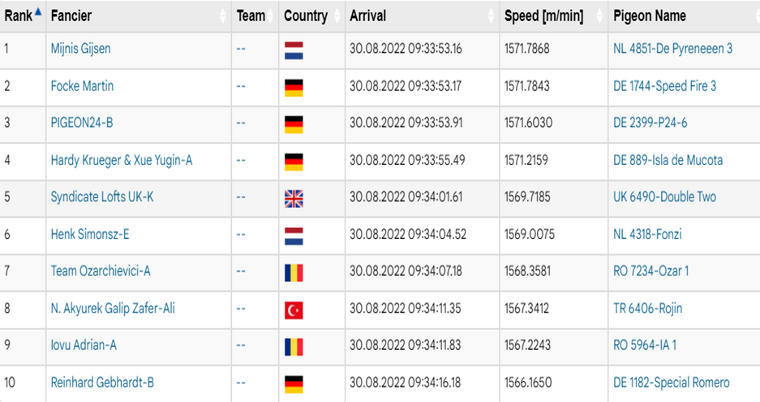Click the German flag in Focke Martin row
Image resolution: width=760 pixels, height=402 pixels.
[x=294, y=88]
